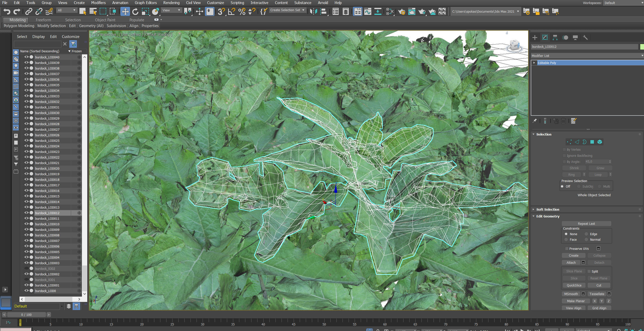644x331 pixels.
Task: Click the Undo arrow icon
Action: tap(7, 11)
